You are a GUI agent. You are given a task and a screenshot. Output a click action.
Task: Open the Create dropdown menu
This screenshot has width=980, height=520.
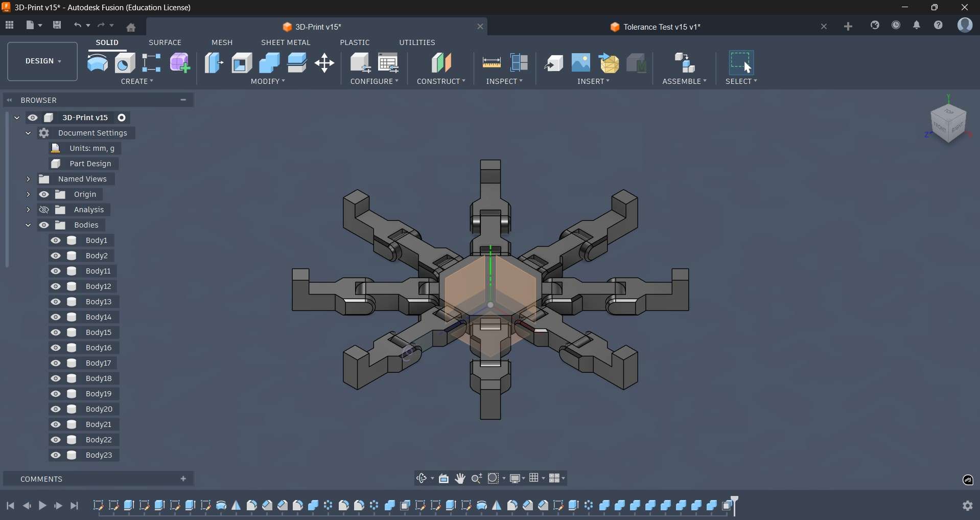pos(138,82)
